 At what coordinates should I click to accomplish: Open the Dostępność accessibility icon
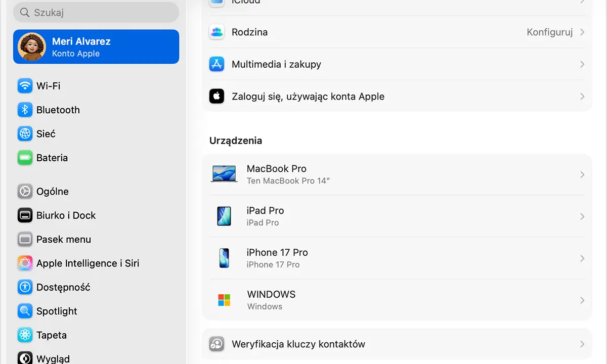click(25, 287)
